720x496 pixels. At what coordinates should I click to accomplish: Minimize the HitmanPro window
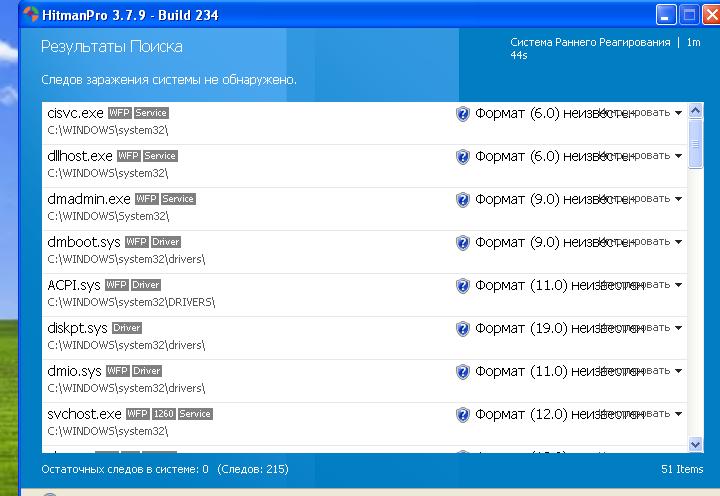pos(666,15)
